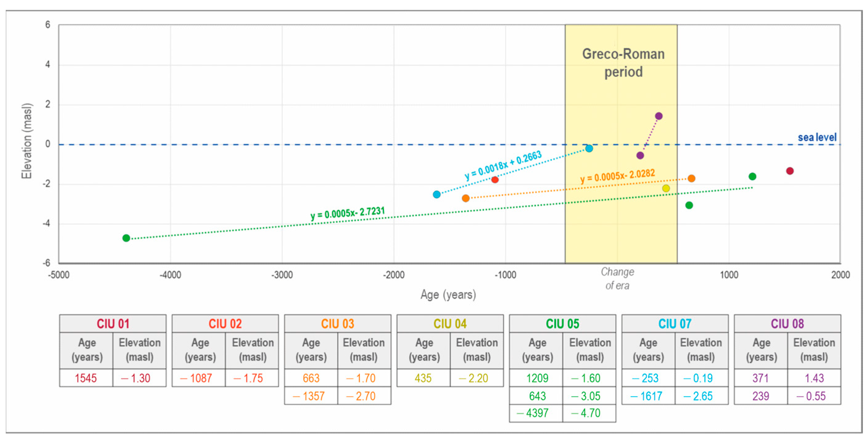Viewport: 868px width, 441px height.
Task: Select age value 1209 in CIU 05
Action: coord(537,378)
